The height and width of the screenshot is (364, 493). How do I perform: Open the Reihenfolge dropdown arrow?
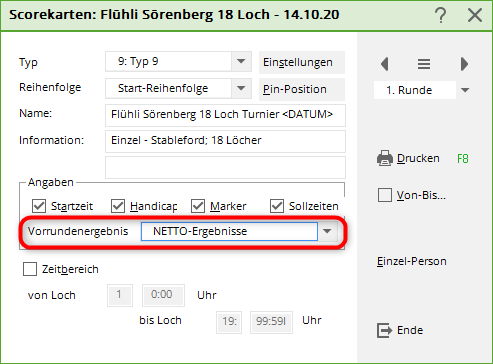point(241,88)
